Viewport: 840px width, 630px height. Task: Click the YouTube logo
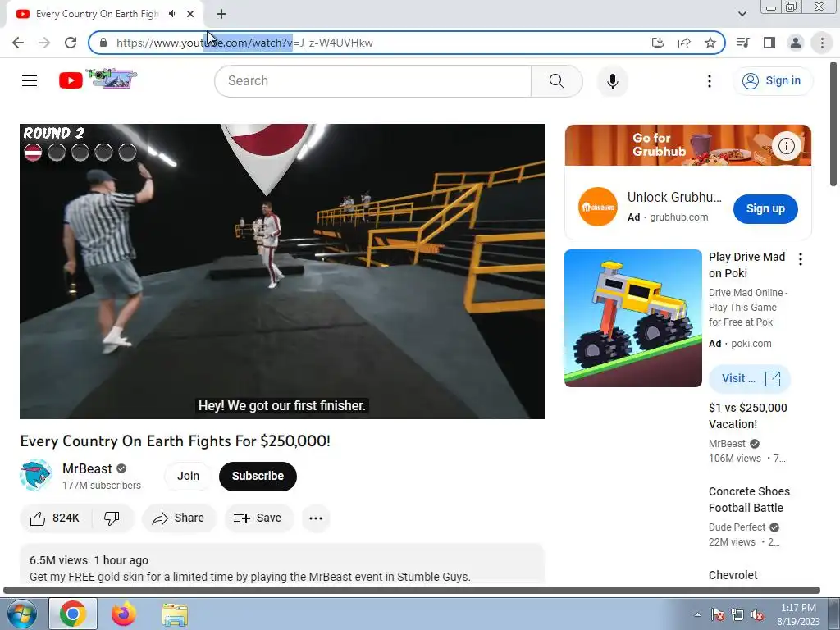click(98, 80)
